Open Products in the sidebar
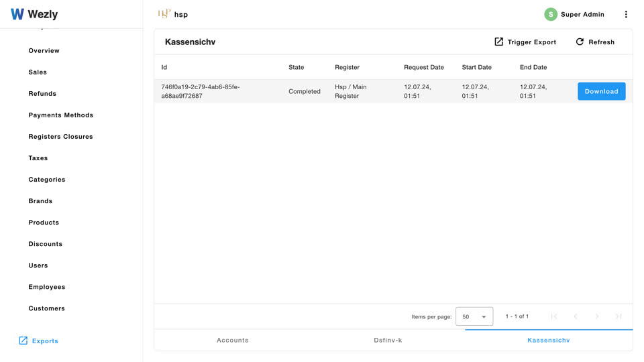Viewport: 644px width, 362px height. [44, 223]
